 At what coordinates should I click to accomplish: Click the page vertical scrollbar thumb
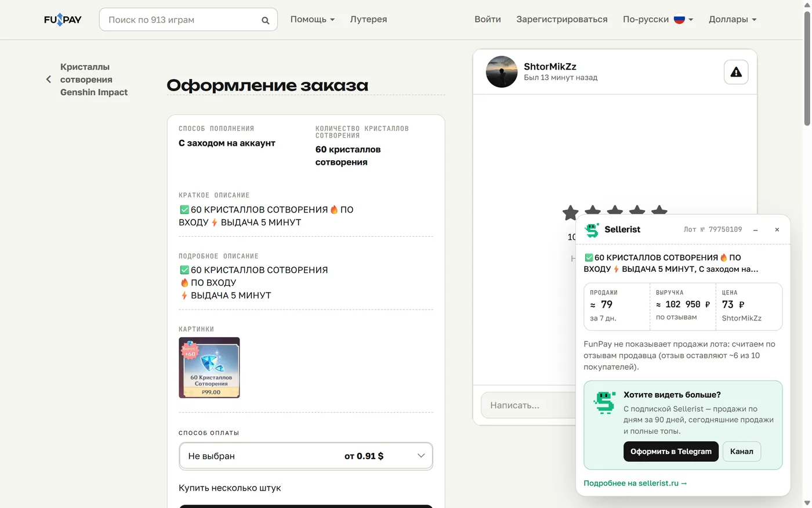click(x=807, y=68)
